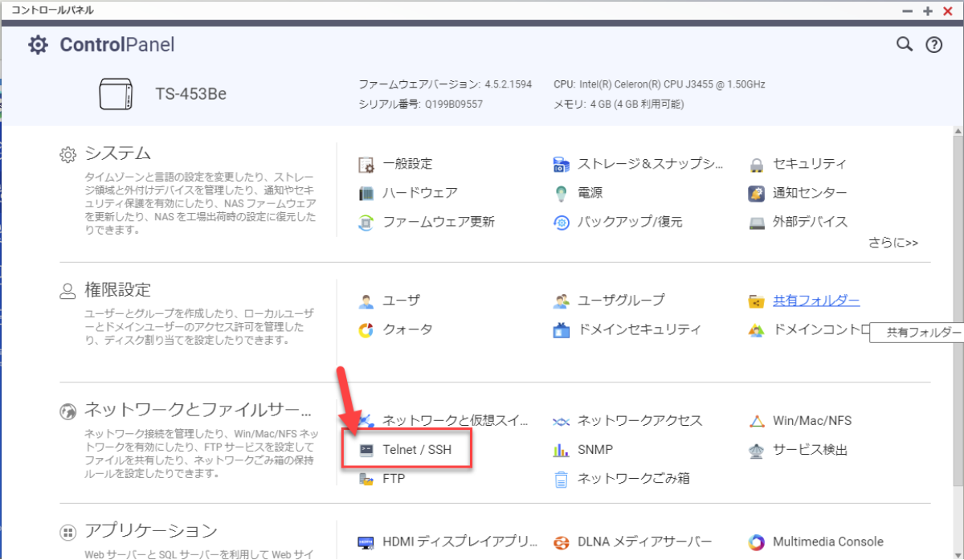
Task: Click the 共有フォルダー link text
Action: click(x=816, y=300)
